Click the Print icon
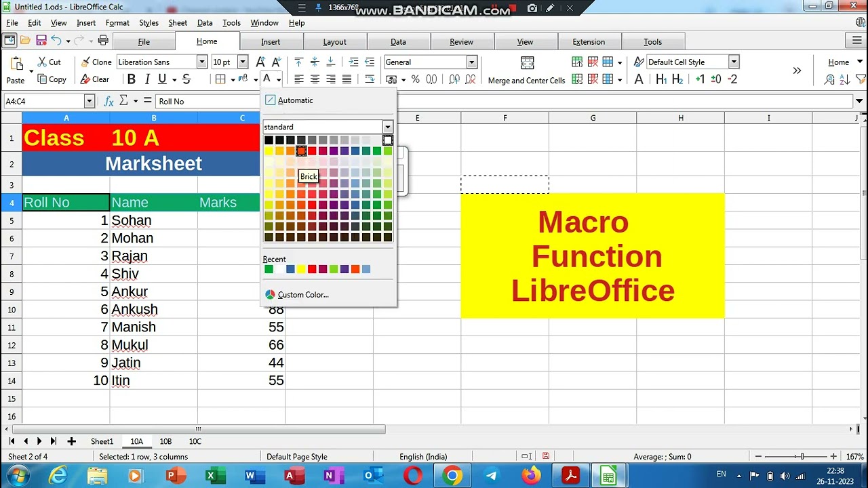868x488 pixels. tap(103, 41)
